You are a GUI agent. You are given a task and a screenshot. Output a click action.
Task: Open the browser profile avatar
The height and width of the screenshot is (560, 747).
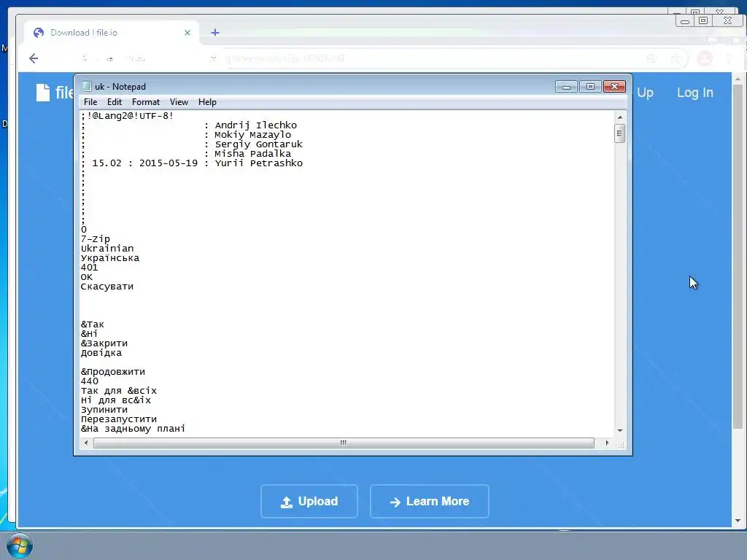pyautogui.click(x=705, y=58)
